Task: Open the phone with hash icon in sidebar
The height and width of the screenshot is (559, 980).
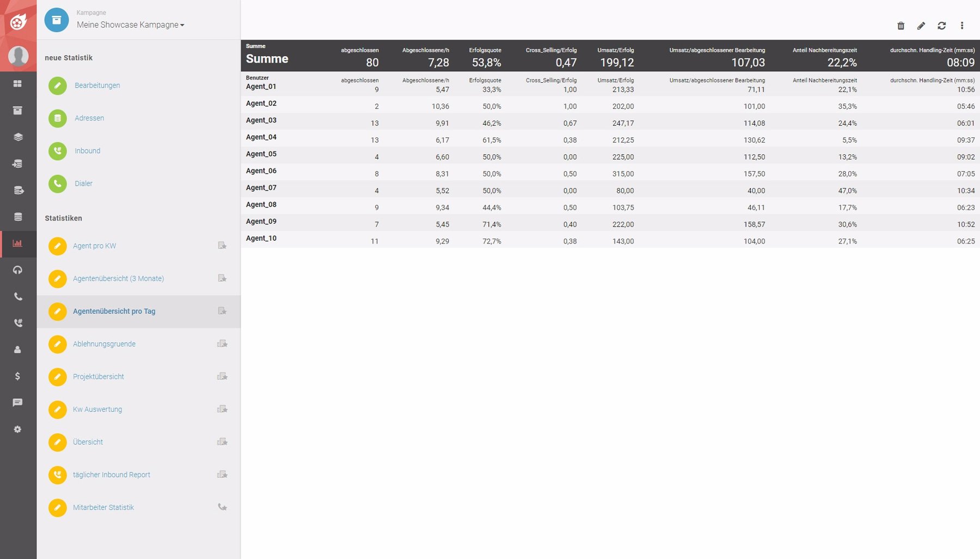Action: [x=17, y=323]
